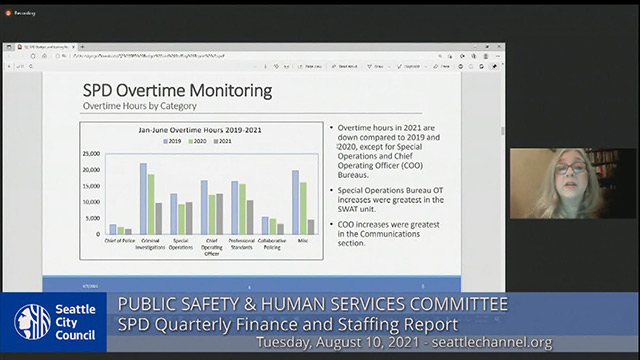Fit the PDF to page width
This screenshot has height=360, width=640.
[x=287, y=66]
